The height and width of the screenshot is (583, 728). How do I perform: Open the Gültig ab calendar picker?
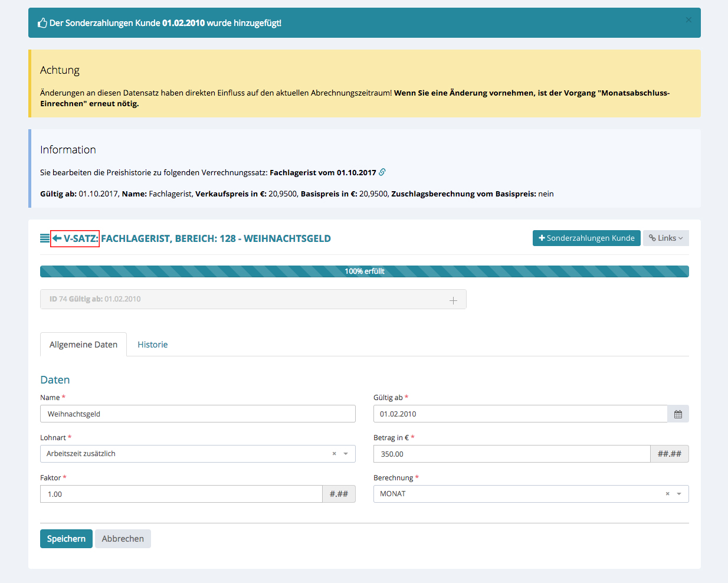(x=678, y=414)
